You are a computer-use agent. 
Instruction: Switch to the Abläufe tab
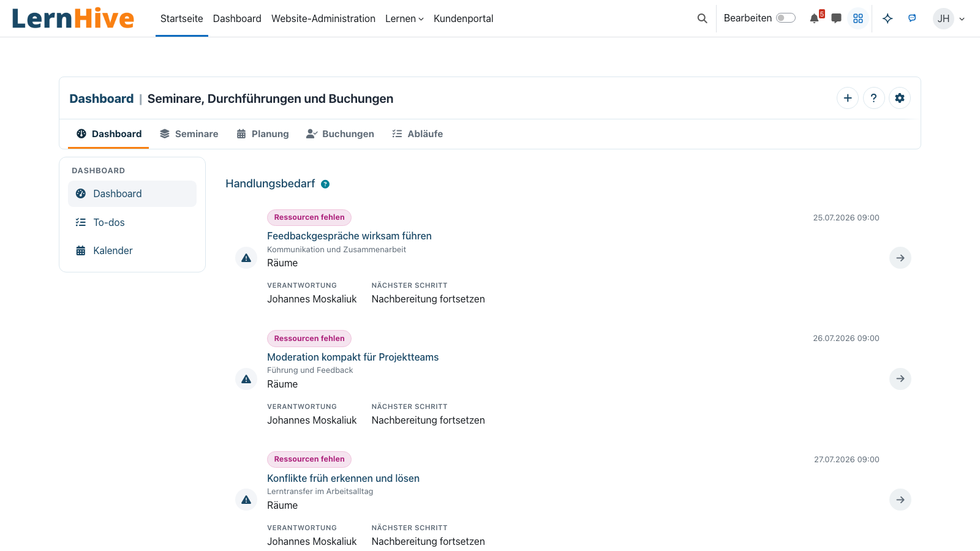[417, 133]
